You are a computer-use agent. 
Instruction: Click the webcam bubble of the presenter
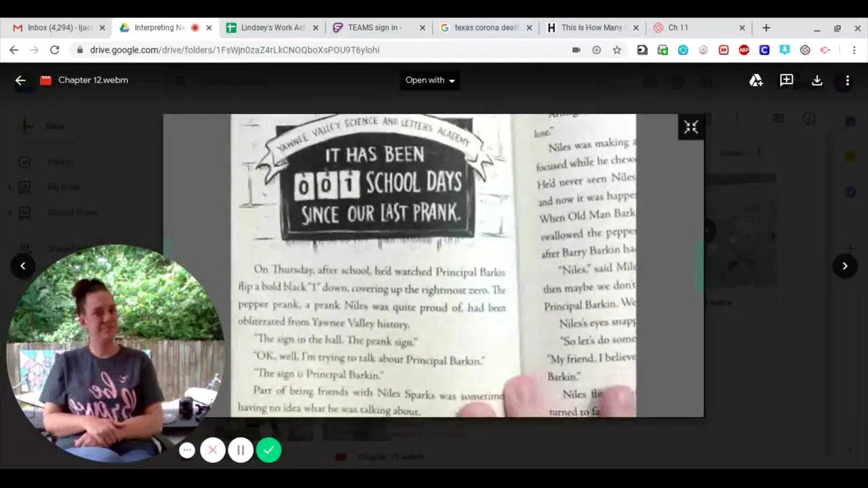tap(115, 352)
